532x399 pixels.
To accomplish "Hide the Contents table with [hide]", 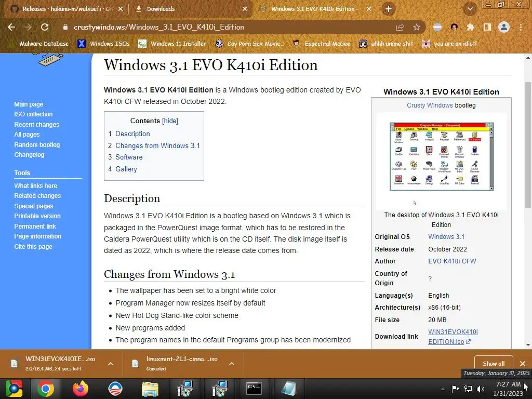I will tap(170, 121).
